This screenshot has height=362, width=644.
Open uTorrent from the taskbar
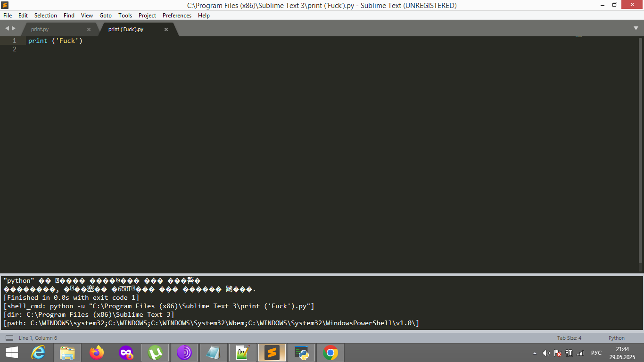click(x=155, y=353)
